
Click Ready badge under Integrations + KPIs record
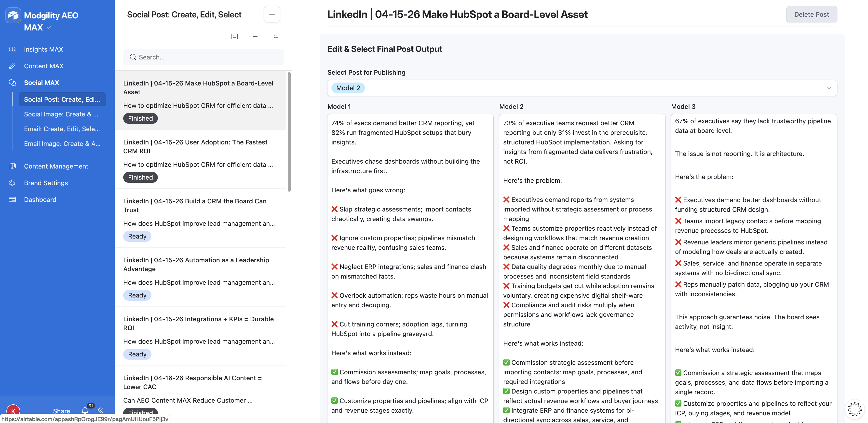tap(137, 354)
